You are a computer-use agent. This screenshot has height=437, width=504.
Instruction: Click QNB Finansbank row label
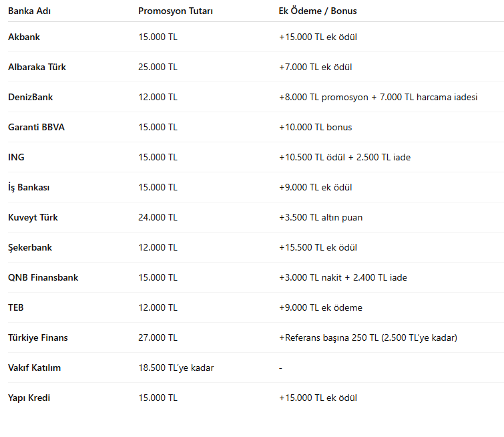[x=43, y=277]
